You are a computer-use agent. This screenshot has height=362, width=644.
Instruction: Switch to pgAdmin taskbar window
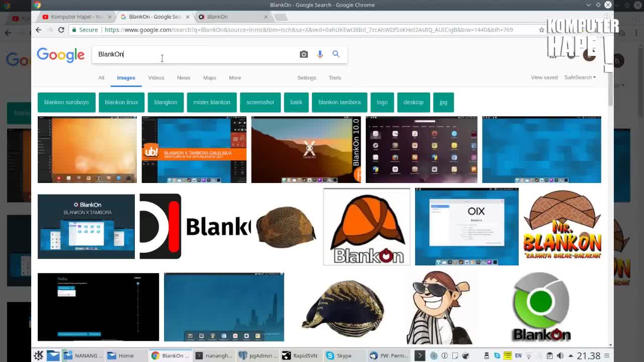click(x=258, y=355)
